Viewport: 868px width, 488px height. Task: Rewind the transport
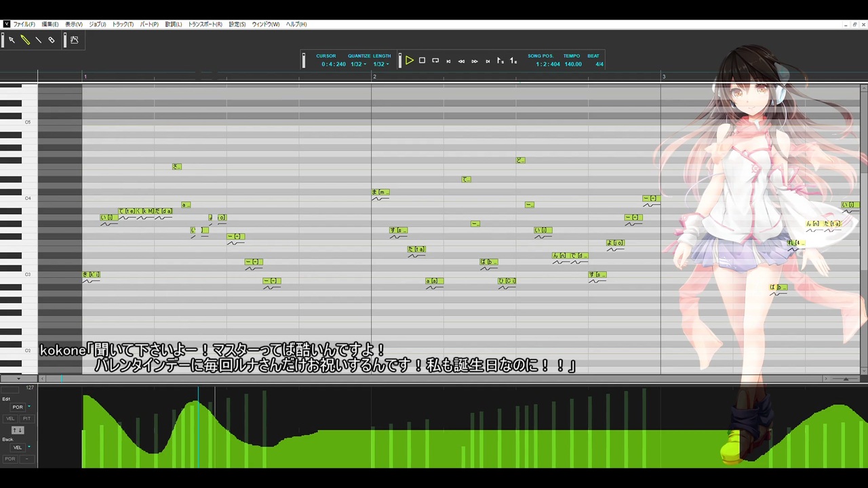(x=461, y=61)
